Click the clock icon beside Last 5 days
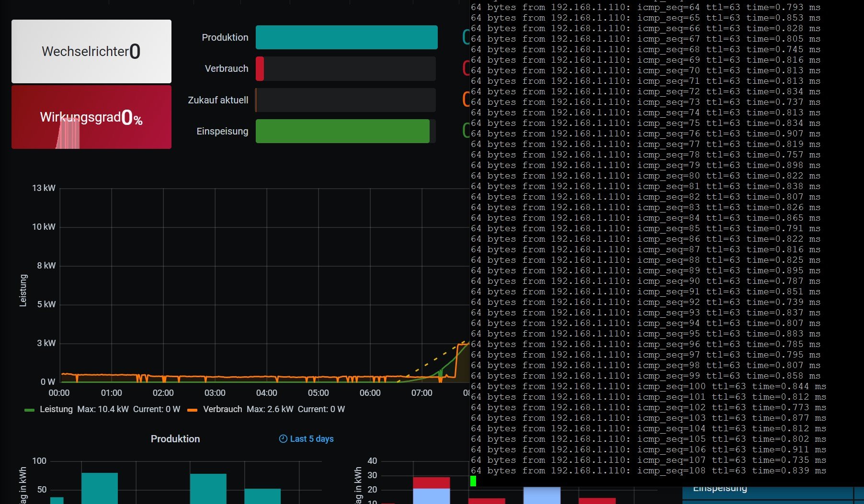The height and width of the screenshot is (504, 864). [x=283, y=439]
